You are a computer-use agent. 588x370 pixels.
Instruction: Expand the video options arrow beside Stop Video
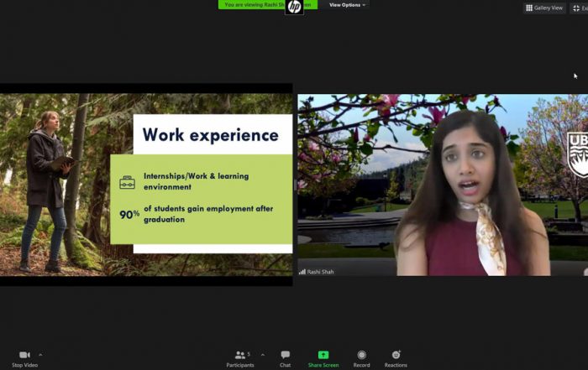click(x=40, y=355)
